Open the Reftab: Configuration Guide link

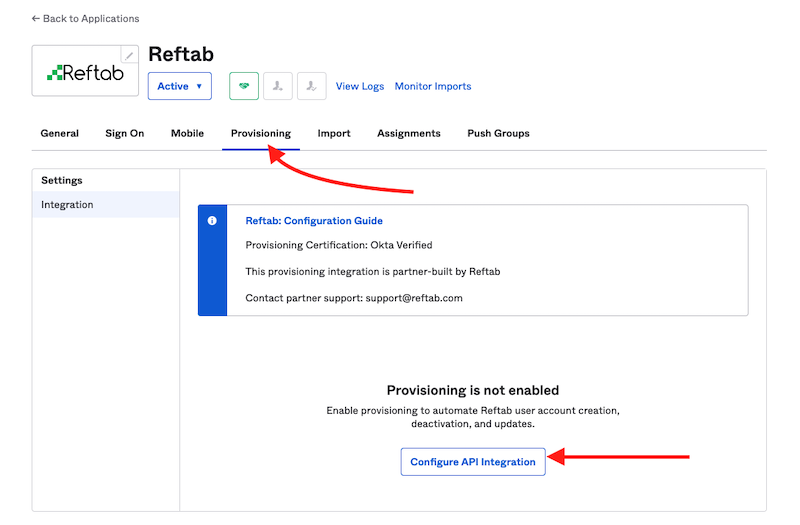pyautogui.click(x=314, y=220)
